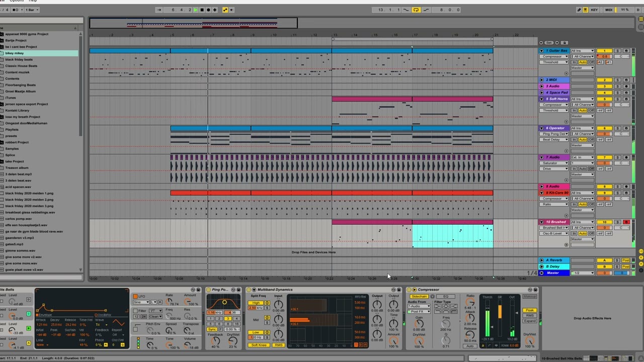Click the Re-enable Automation arrow icon

[x=231, y=10]
